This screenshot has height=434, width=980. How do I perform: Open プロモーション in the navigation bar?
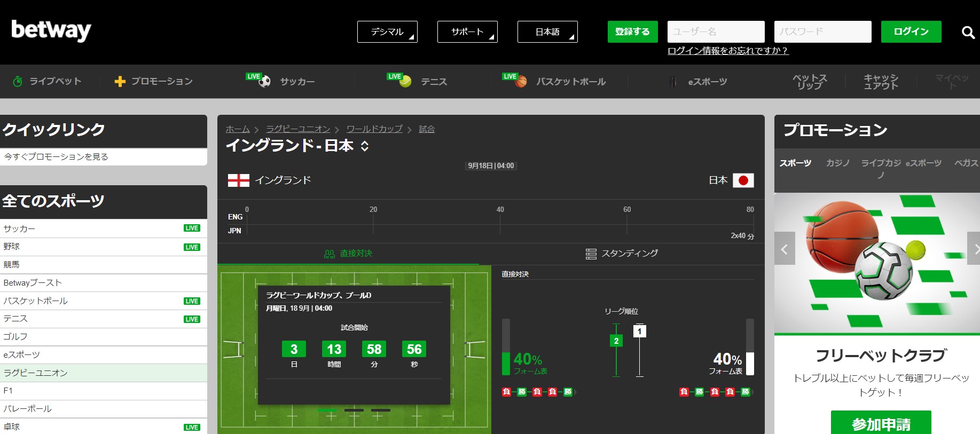click(x=154, y=81)
